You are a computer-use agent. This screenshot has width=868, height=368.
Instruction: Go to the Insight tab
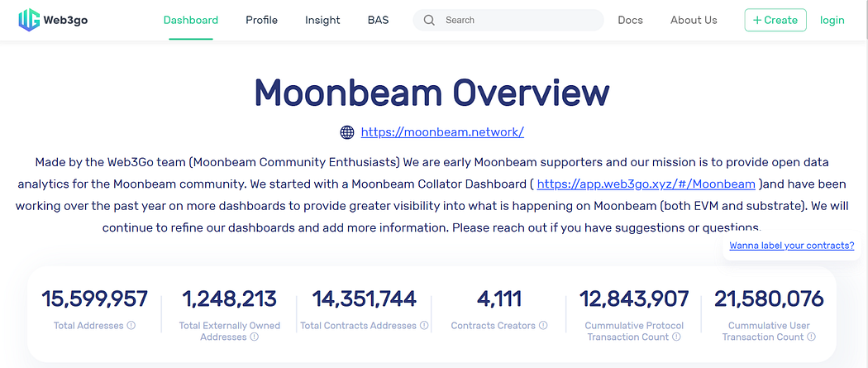(x=322, y=20)
